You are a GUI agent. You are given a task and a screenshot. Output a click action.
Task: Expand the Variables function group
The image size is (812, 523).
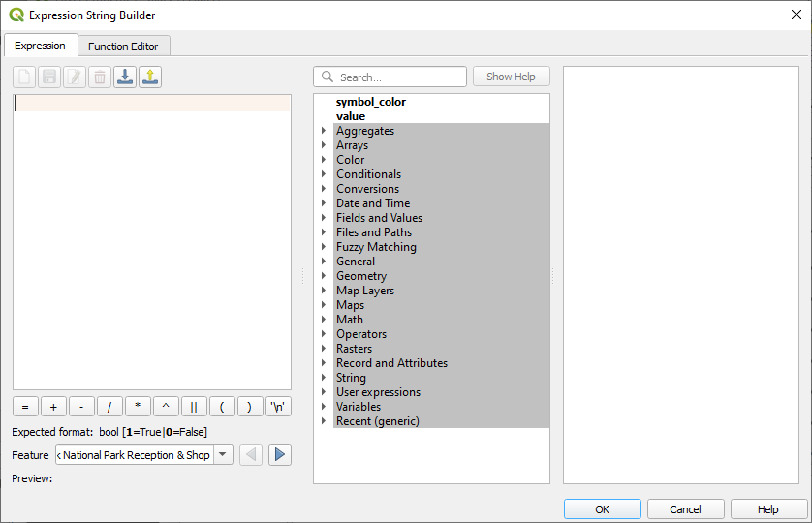[324, 407]
